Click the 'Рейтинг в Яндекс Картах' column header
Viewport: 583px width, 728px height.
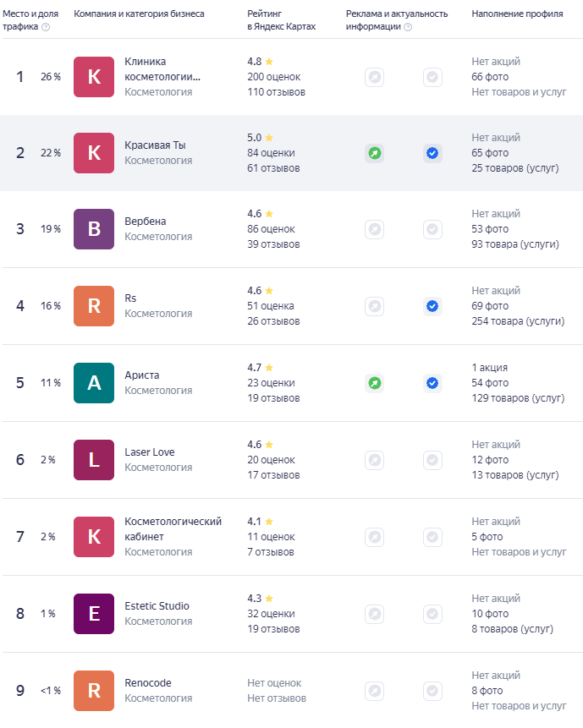coord(282,20)
